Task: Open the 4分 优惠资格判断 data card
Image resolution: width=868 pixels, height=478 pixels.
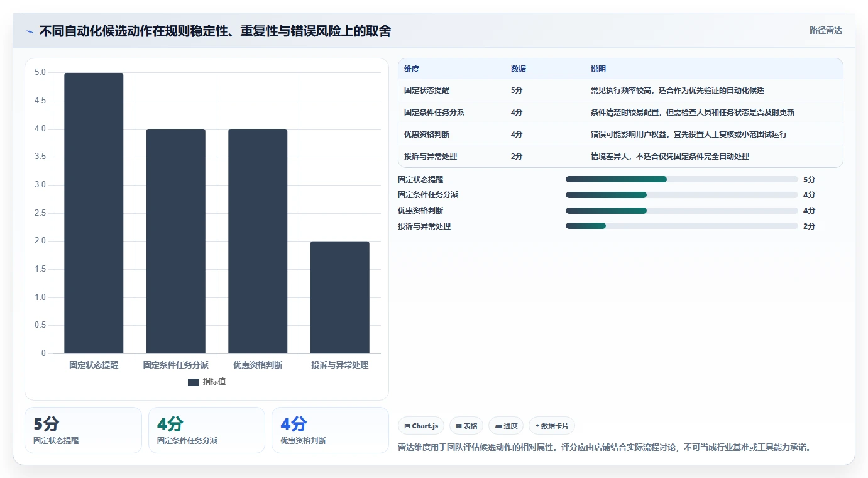Action: tap(330, 430)
